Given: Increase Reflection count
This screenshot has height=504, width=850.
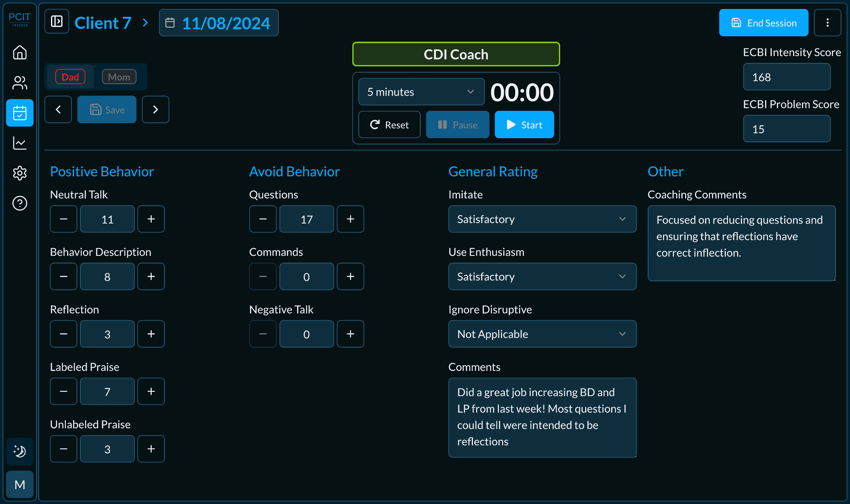Looking at the screenshot, I should (x=151, y=334).
